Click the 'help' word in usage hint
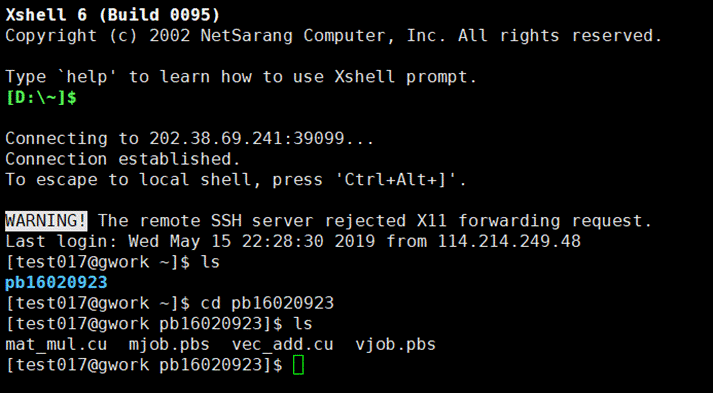Viewport: 713px width, 393px height. (x=87, y=77)
